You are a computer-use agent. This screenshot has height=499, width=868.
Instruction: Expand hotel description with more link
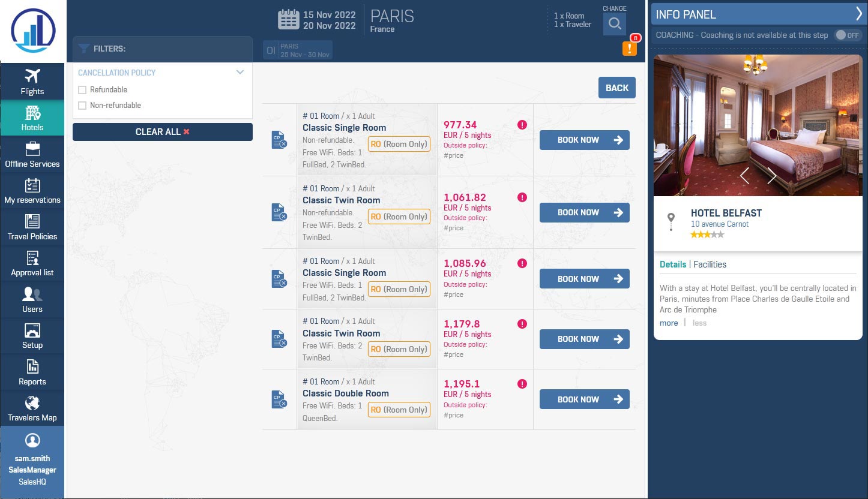(668, 323)
